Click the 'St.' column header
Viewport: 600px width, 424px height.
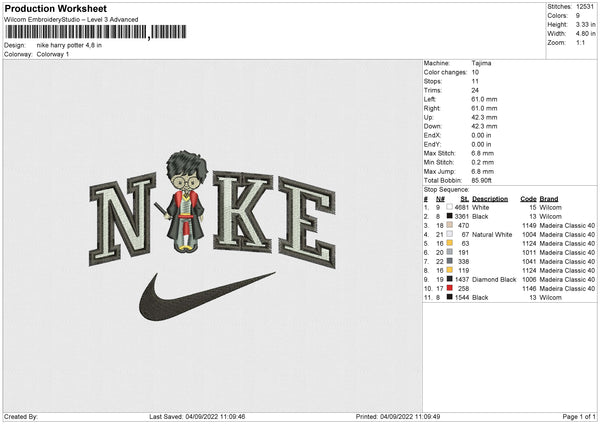465,199
